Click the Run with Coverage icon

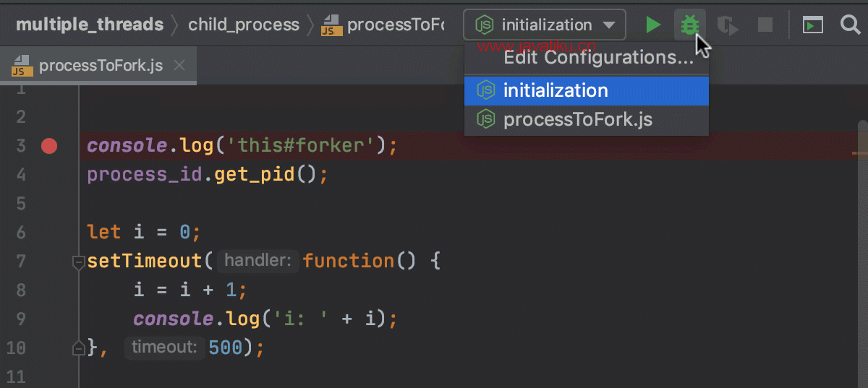(728, 26)
